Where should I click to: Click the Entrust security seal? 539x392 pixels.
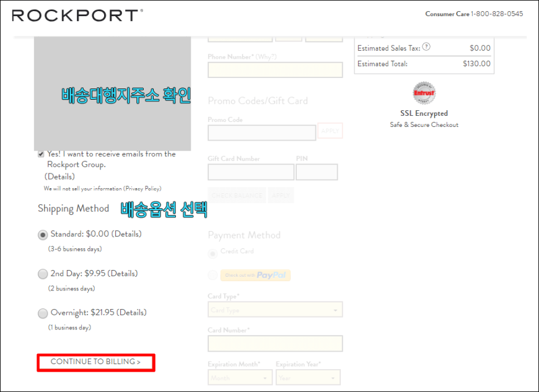point(424,93)
